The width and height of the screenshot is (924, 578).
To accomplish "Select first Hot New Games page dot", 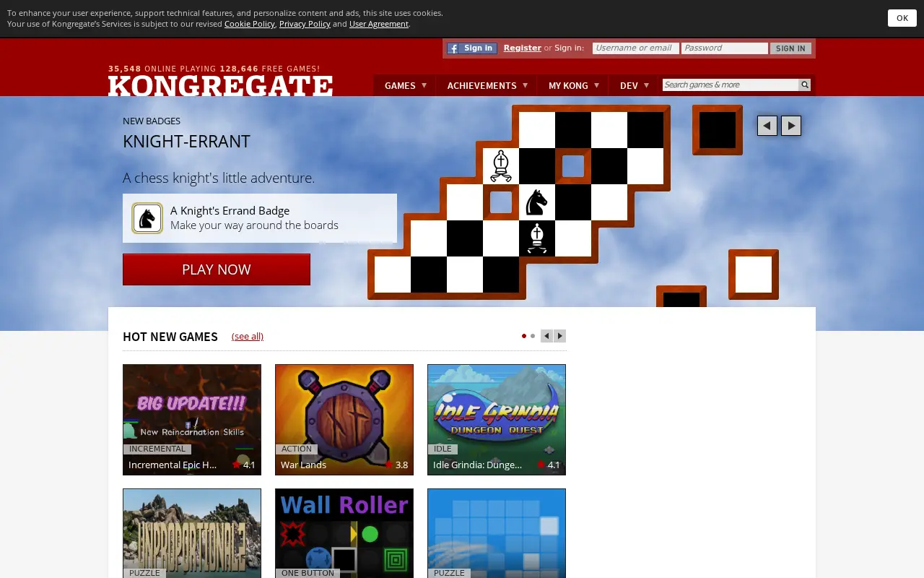I will pos(524,336).
